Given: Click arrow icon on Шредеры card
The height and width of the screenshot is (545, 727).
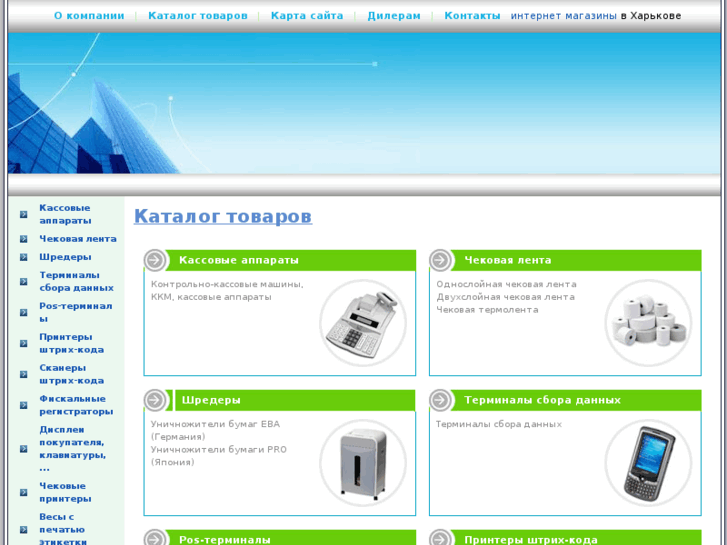Looking at the screenshot, I should (155, 400).
